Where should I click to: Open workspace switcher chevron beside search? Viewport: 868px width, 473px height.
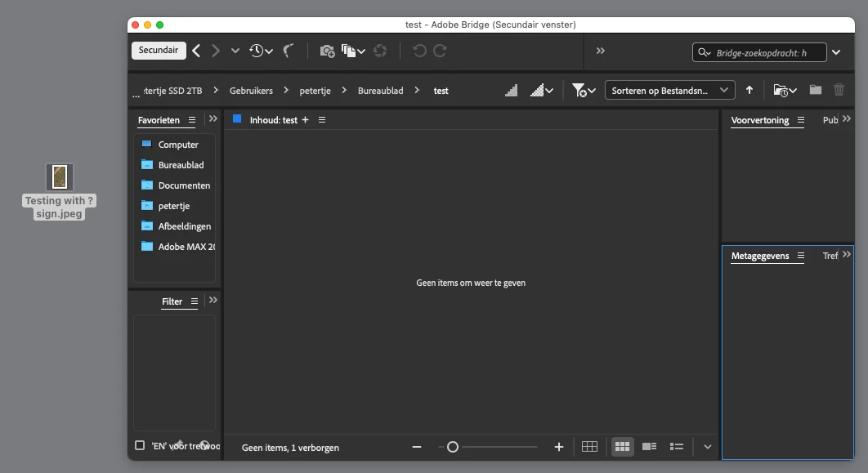[836, 52]
